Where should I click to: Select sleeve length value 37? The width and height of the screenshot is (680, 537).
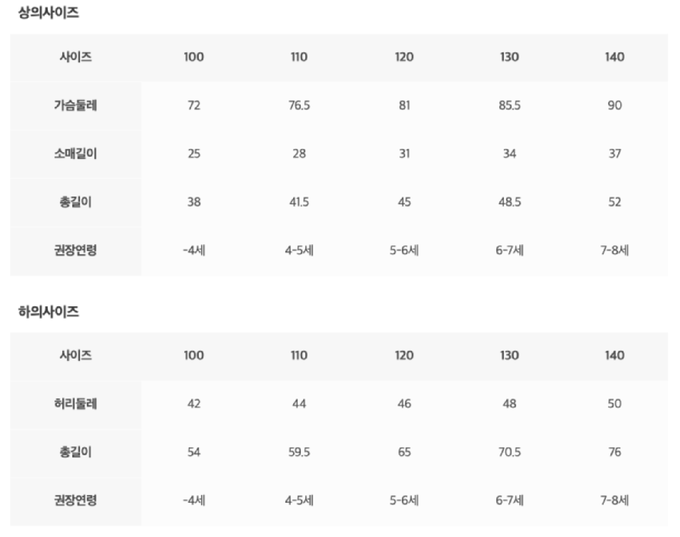[614, 153]
